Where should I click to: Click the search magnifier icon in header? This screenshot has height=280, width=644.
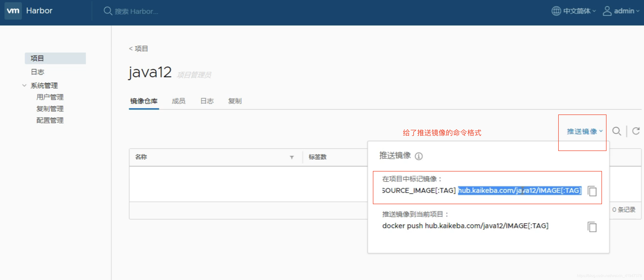[107, 11]
